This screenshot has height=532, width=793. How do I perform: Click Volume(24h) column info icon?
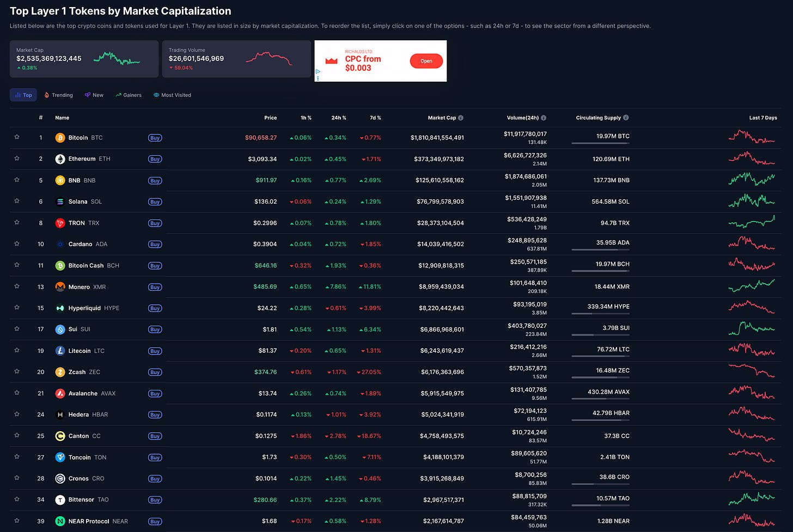544,118
